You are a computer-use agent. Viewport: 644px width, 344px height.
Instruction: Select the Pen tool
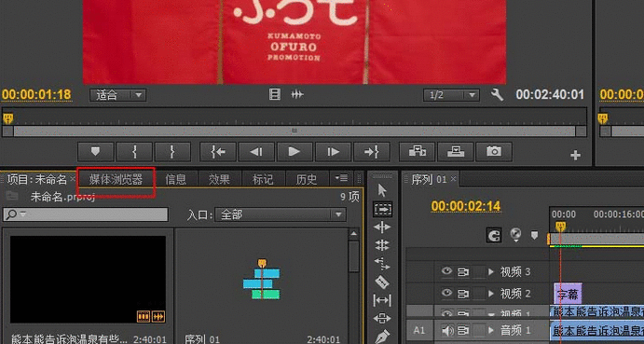382,337
